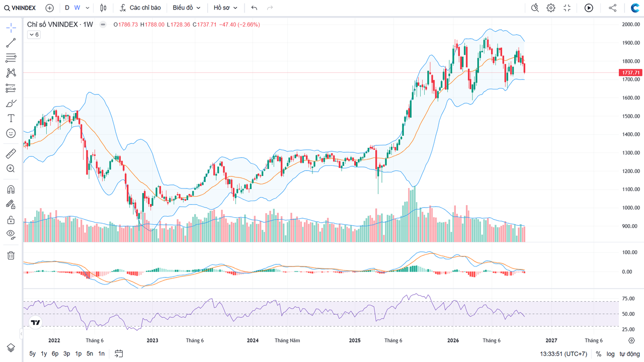Remove drawings with trash icon
The image size is (644, 362).
(x=11, y=255)
